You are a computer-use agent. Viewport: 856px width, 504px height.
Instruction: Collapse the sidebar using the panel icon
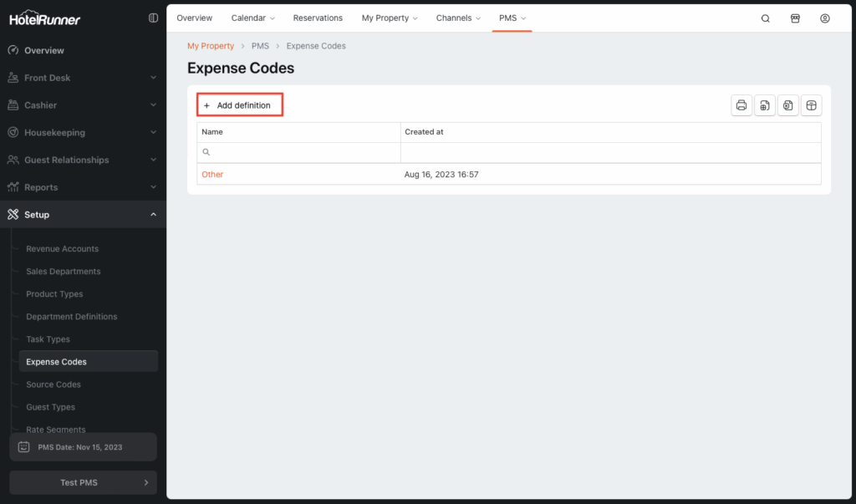coord(153,18)
